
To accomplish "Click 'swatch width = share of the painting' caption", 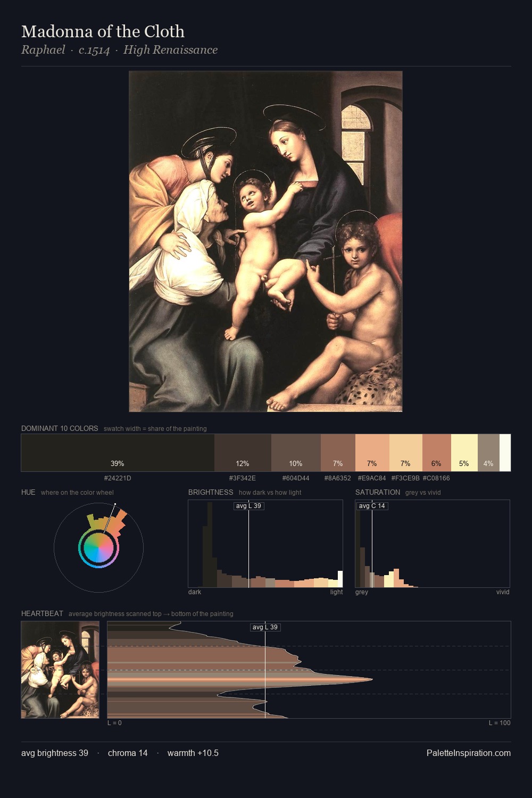I will (155, 429).
